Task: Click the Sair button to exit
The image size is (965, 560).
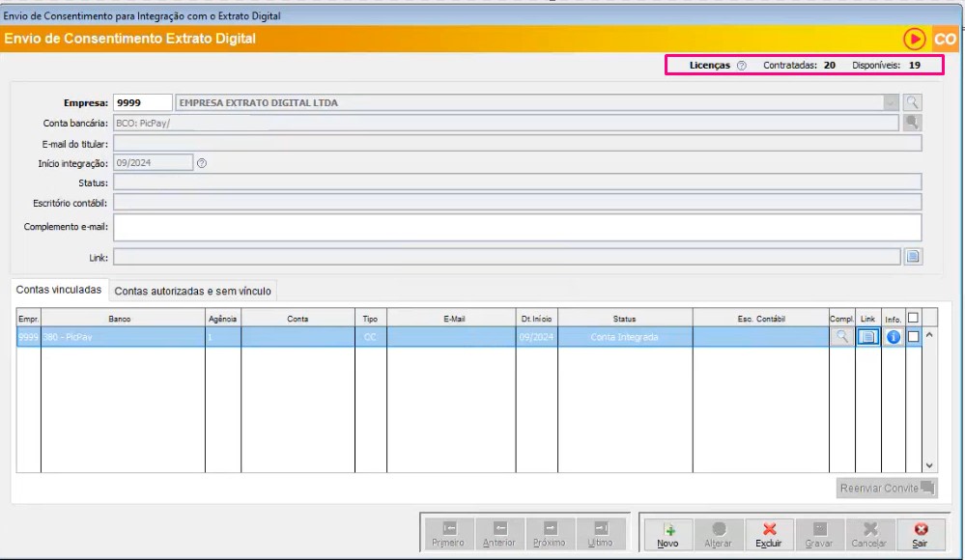Action: [920, 534]
